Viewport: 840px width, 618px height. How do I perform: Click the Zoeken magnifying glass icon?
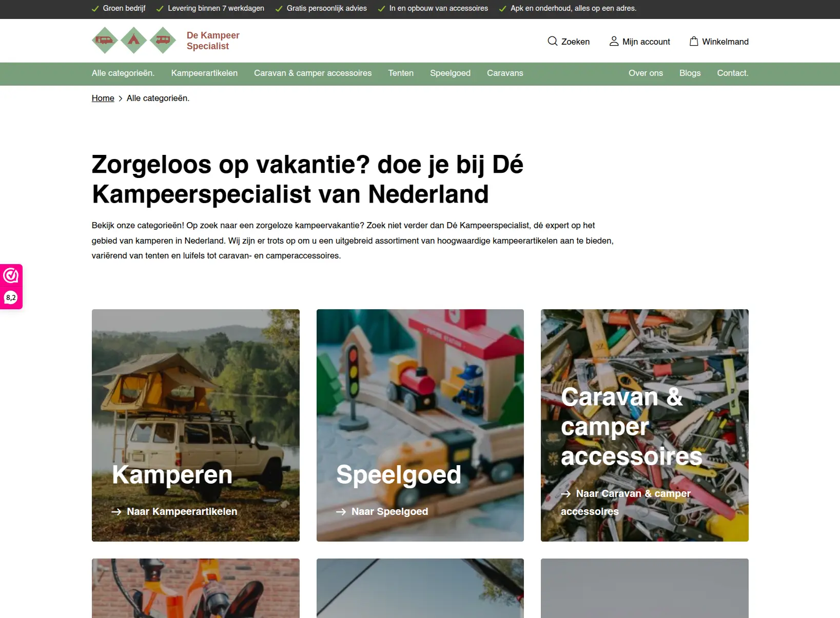(x=552, y=41)
